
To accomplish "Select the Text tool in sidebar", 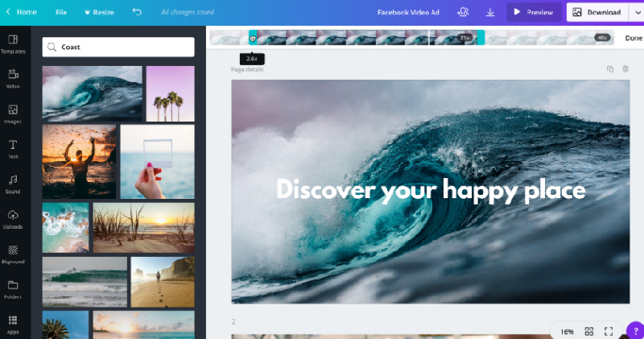I will 13,149.
